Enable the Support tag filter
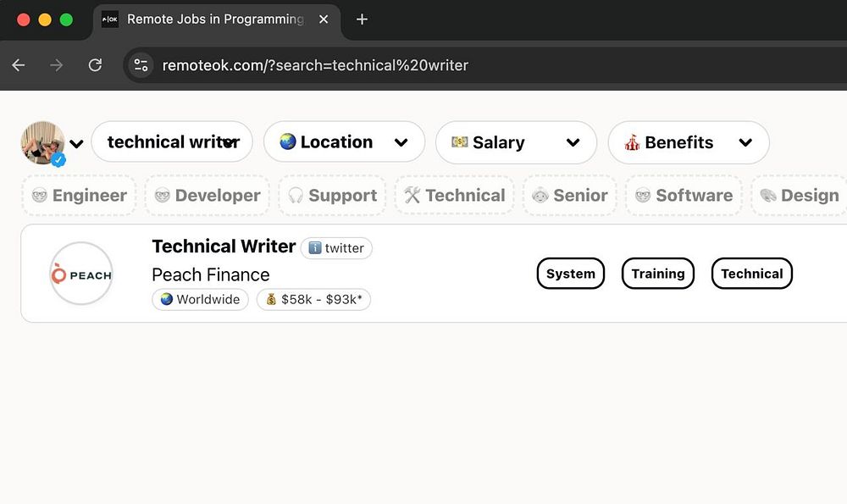 pyautogui.click(x=332, y=196)
